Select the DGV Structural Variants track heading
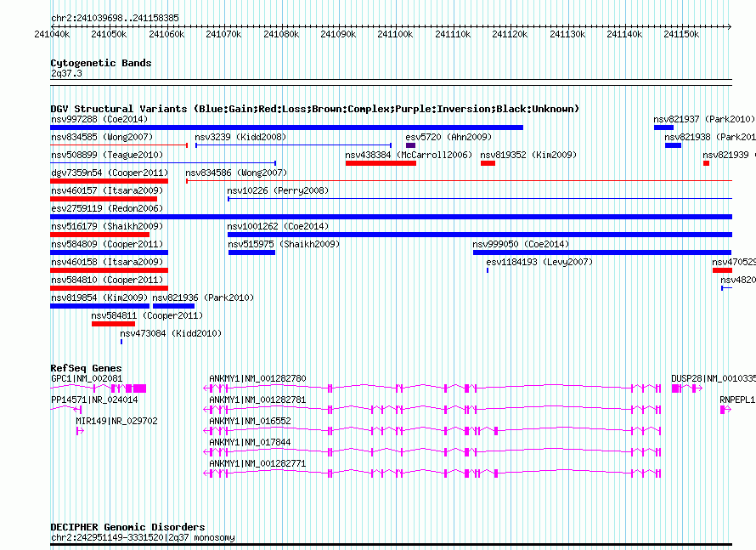Viewport: 756px width, 550px height. click(315, 109)
